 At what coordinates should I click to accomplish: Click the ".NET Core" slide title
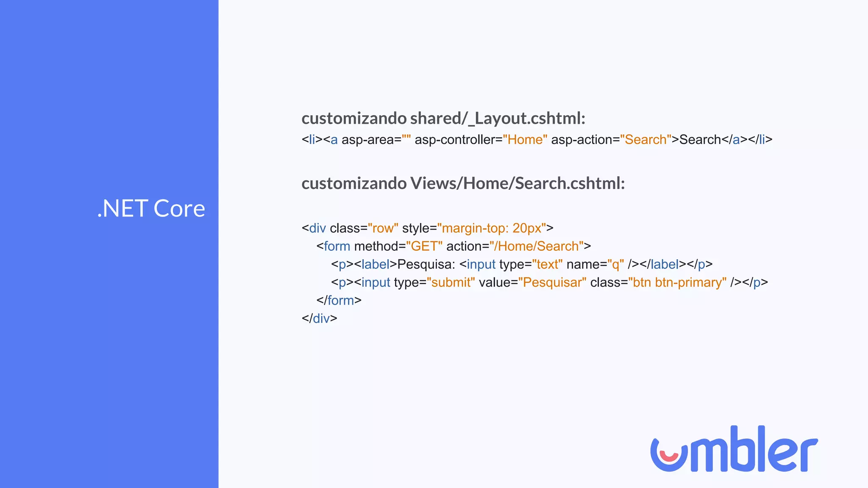coord(151,208)
